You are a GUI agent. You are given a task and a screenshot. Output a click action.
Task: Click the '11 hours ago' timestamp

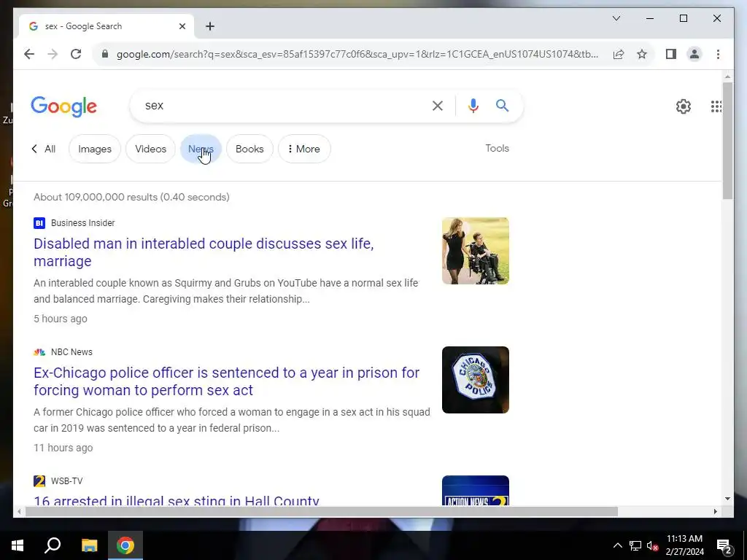(63, 448)
